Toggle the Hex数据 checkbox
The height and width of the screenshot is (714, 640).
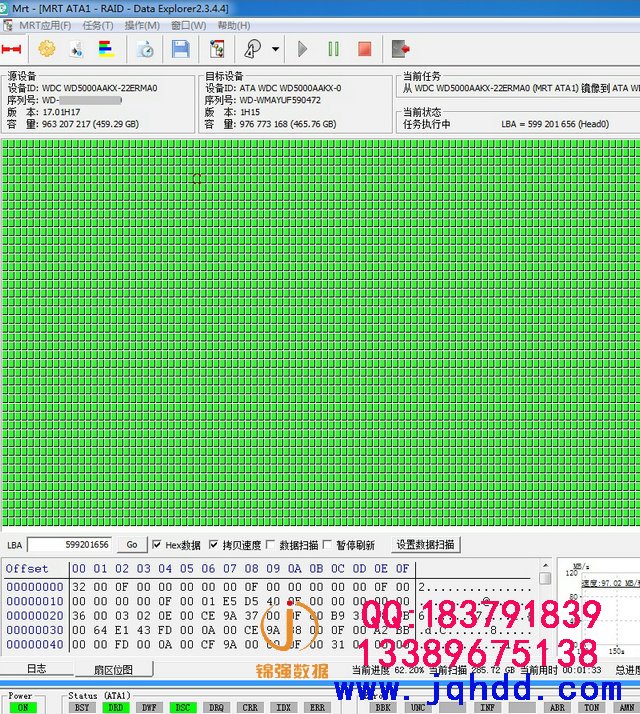tap(156, 545)
